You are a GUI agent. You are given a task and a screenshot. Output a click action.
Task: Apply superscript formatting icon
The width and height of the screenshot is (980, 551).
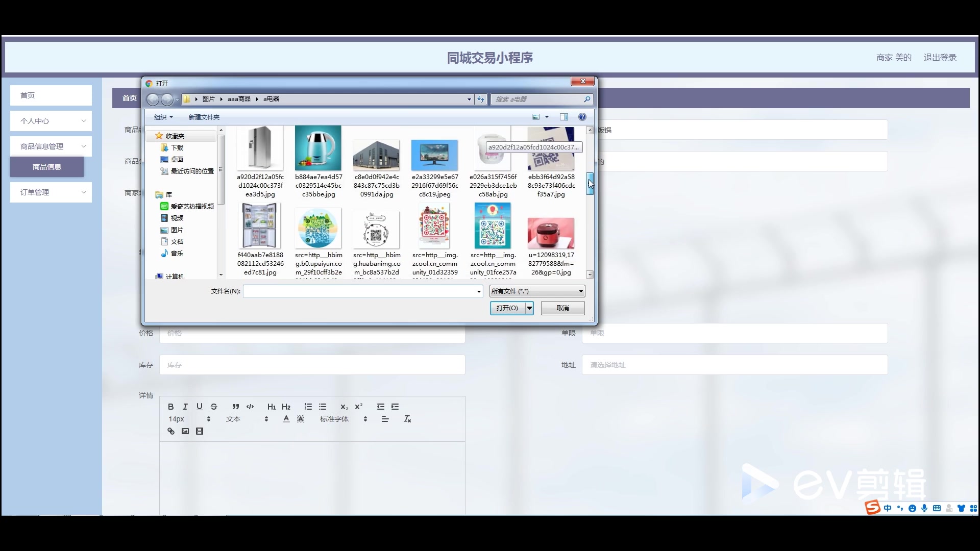pyautogui.click(x=359, y=407)
